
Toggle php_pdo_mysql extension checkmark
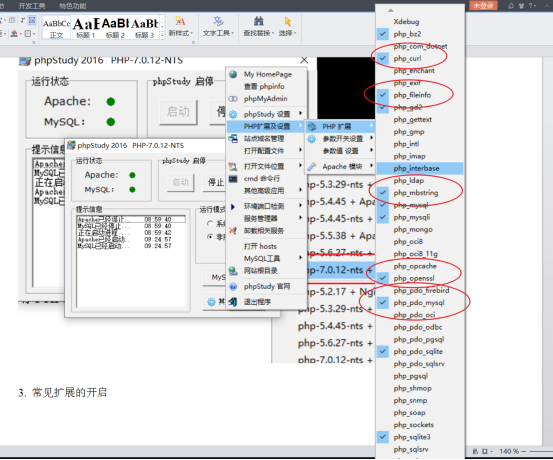(383, 302)
